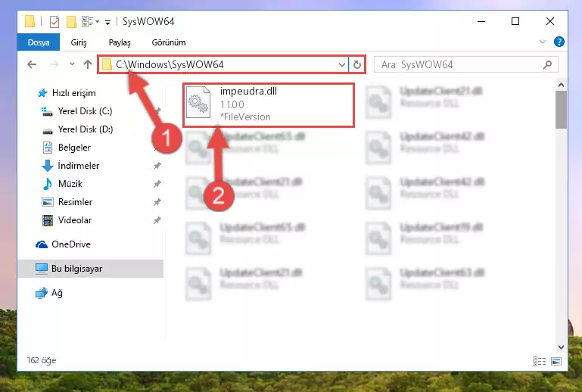Open the Dosya ribbon tab
Viewport: 582px width, 392px height.
point(39,42)
